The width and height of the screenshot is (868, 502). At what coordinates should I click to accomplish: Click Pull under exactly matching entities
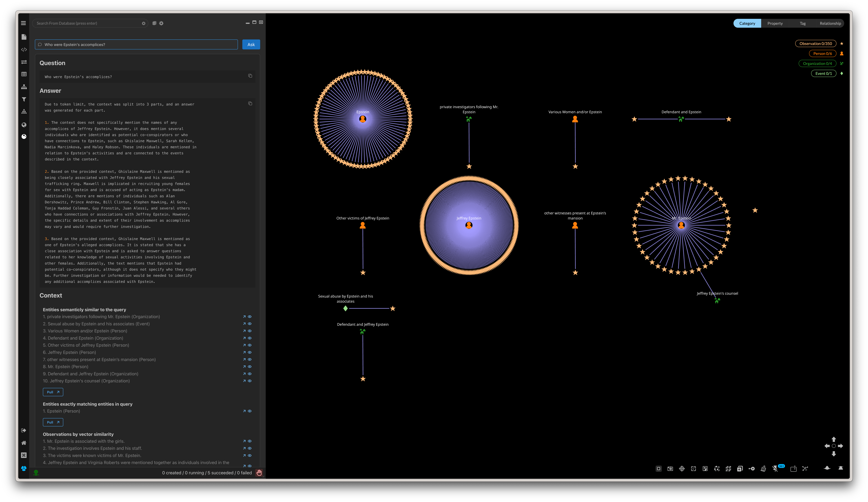(x=53, y=422)
